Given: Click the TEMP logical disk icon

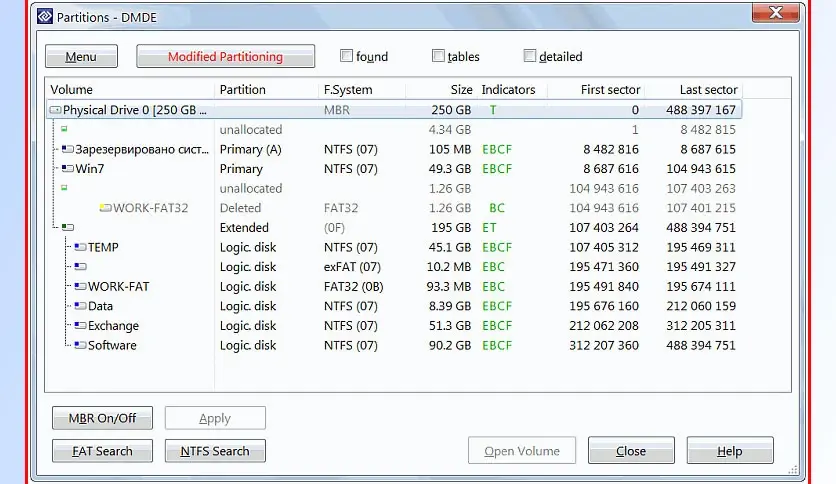Looking at the screenshot, I should click(80, 247).
